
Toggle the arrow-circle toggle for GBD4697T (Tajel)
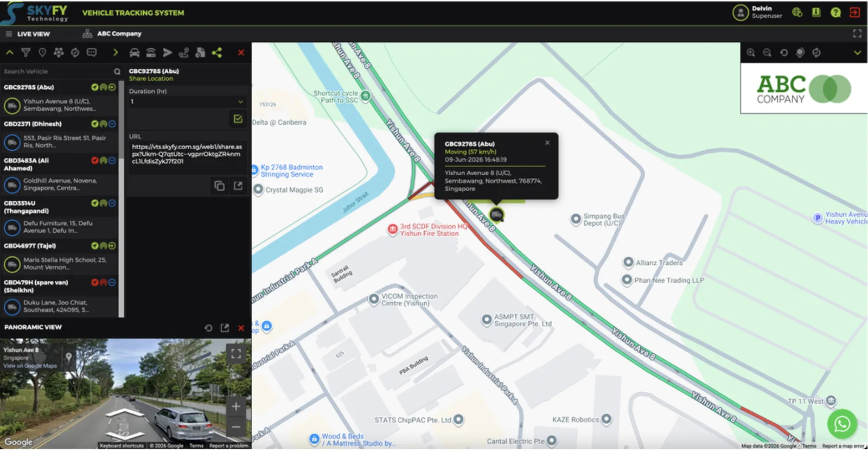coord(112,246)
